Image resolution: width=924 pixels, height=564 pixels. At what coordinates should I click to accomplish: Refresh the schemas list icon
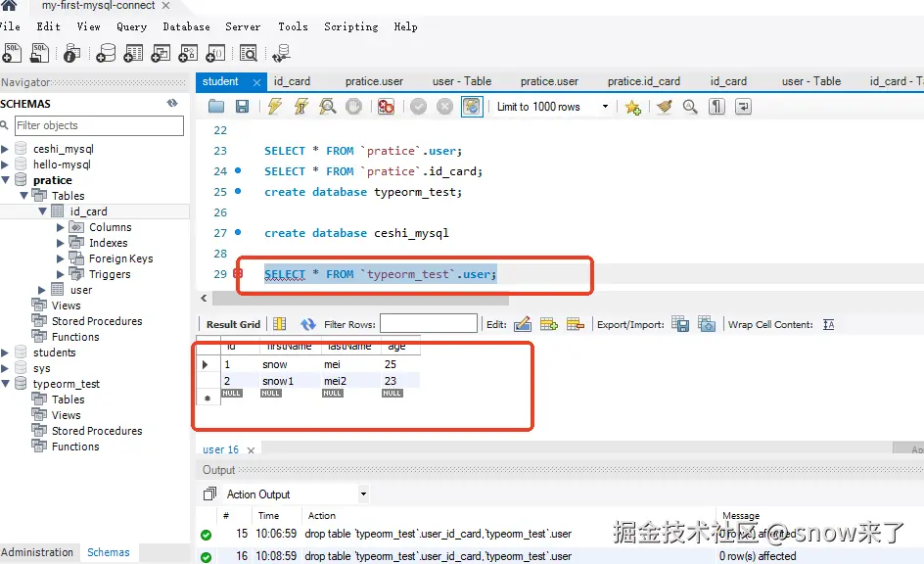click(172, 103)
